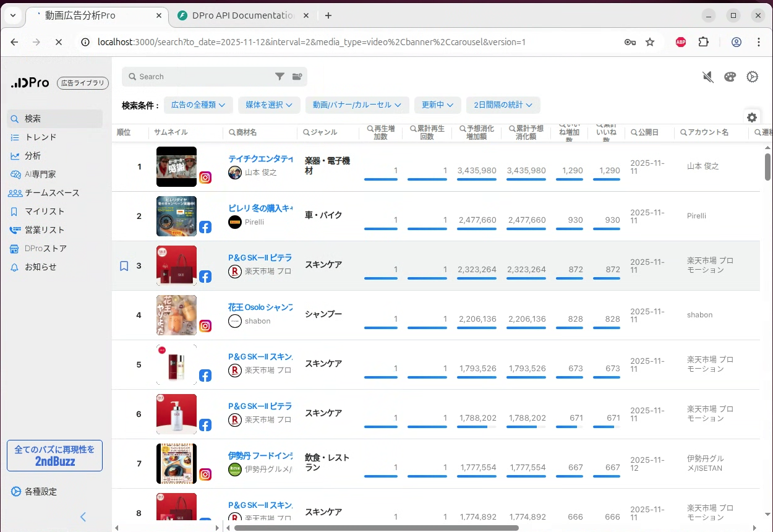Open Chrome three-dot menu

click(759, 42)
